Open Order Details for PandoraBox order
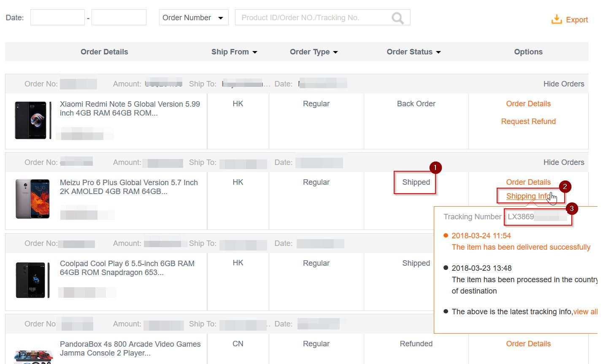Image resolution: width=603 pixels, height=364 pixels. pos(528,344)
